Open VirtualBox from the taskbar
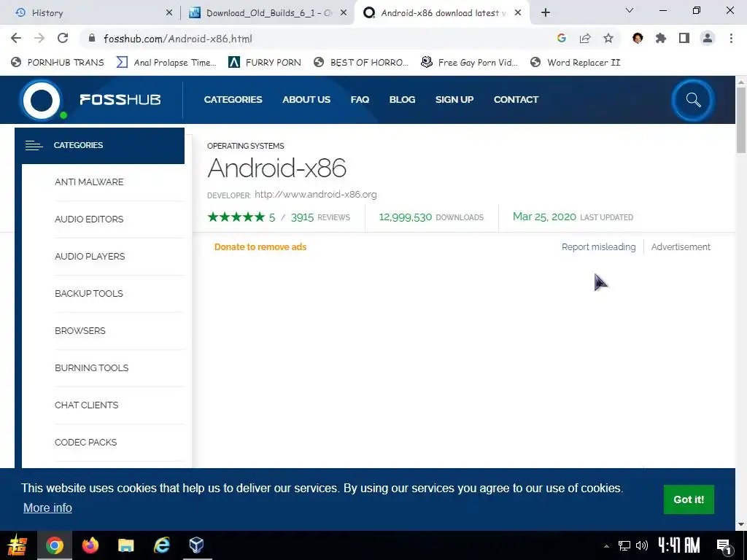The height and width of the screenshot is (560, 747). click(x=197, y=545)
